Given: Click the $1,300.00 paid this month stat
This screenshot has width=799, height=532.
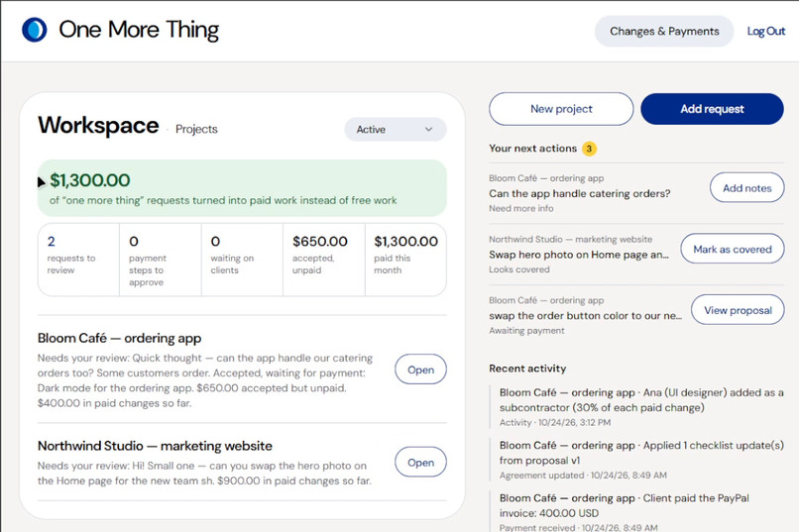Looking at the screenshot, I should click(x=405, y=260).
